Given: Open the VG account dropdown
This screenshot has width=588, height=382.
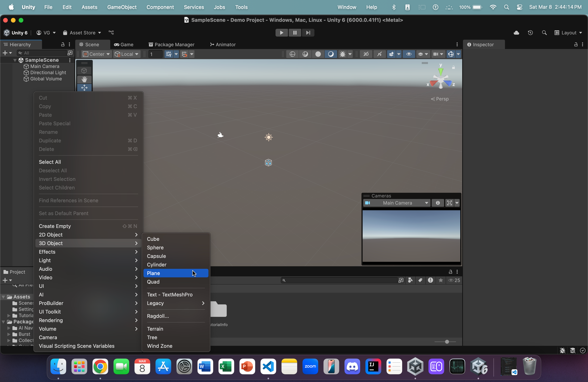Looking at the screenshot, I should 46,33.
